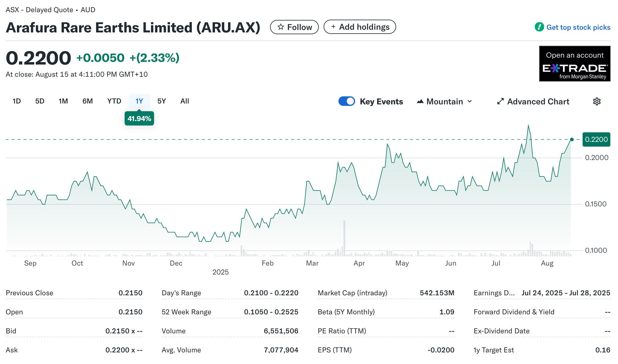
Task: Switch to the 5Y range tab
Action: pyautogui.click(x=161, y=101)
